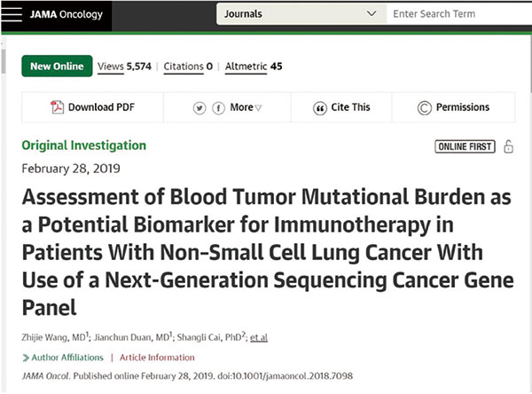Expand the Author Affiliations section
532x394 pixels.
click(x=67, y=358)
